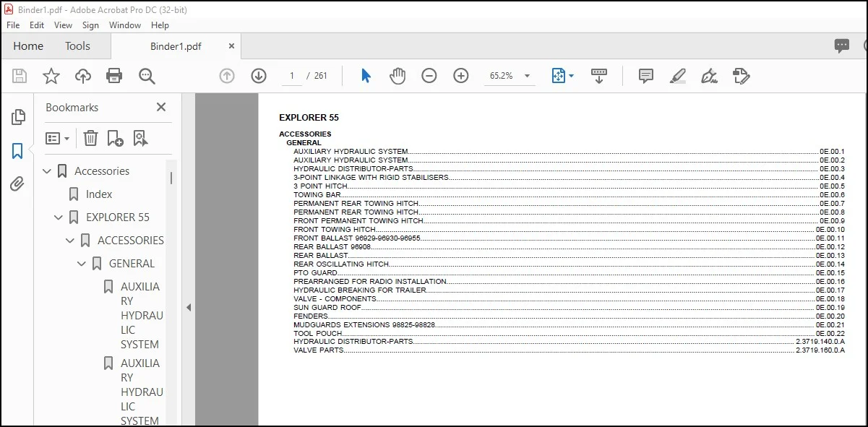Bookmark this file with the star icon
Image resolution: width=868 pixels, height=427 pixels.
coord(51,76)
